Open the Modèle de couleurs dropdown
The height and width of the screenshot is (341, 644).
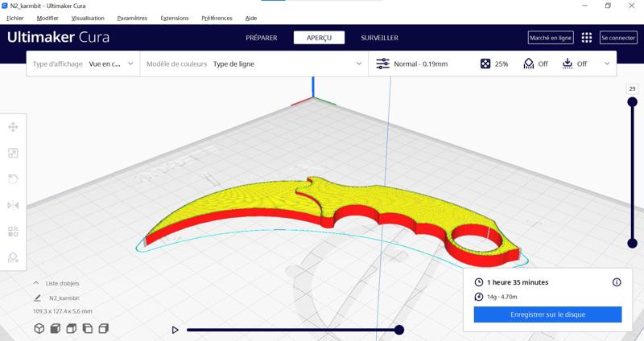pos(254,64)
